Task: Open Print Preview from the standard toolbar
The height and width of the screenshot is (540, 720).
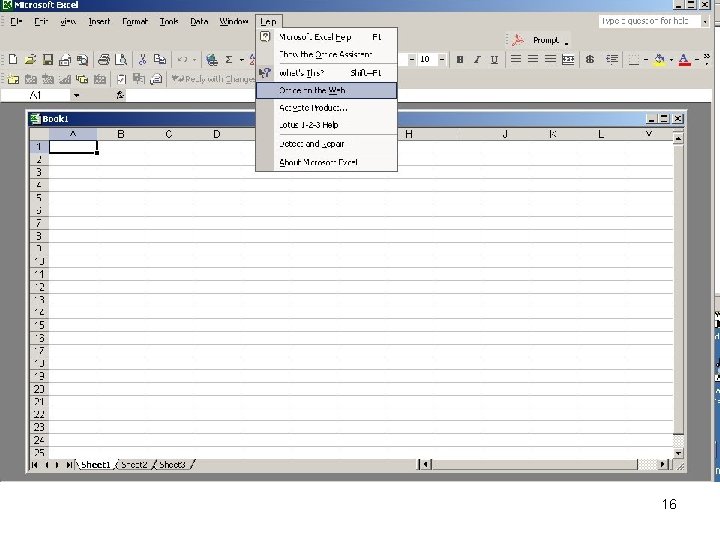Action: [x=121, y=59]
